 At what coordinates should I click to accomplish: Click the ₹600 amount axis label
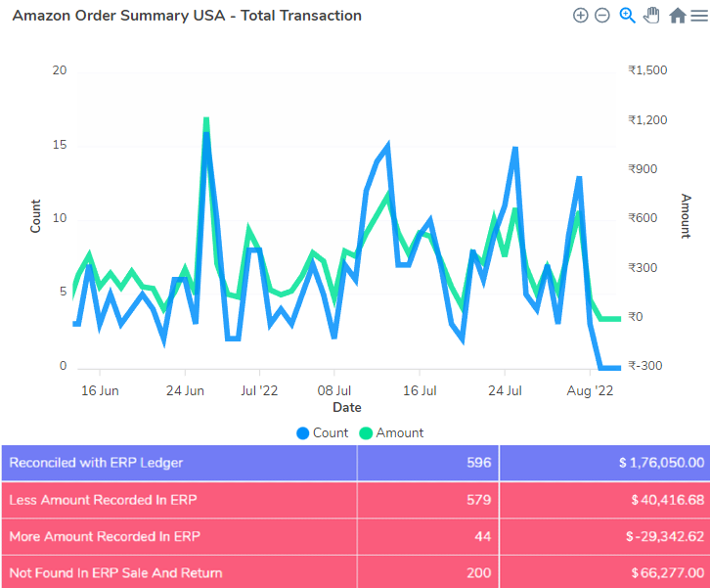coord(643,218)
